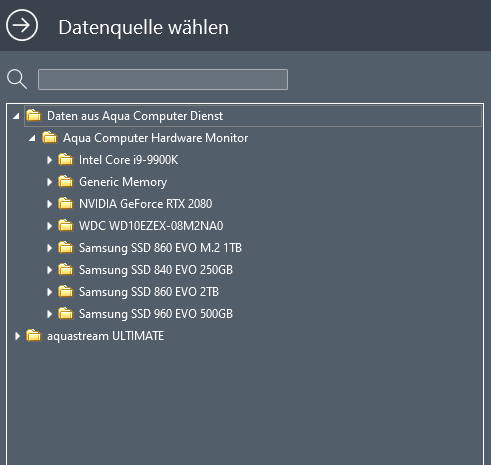
Task: Select the Intel Core i9-9900K label
Action: click(x=129, y=160)
